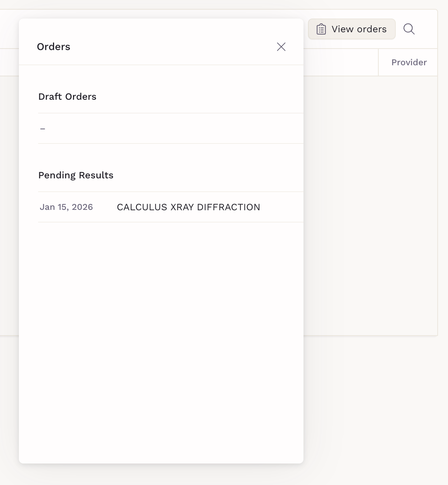Click the Orders panel title
The width and height of the screenshot is (448, 485).
[54, 47]
